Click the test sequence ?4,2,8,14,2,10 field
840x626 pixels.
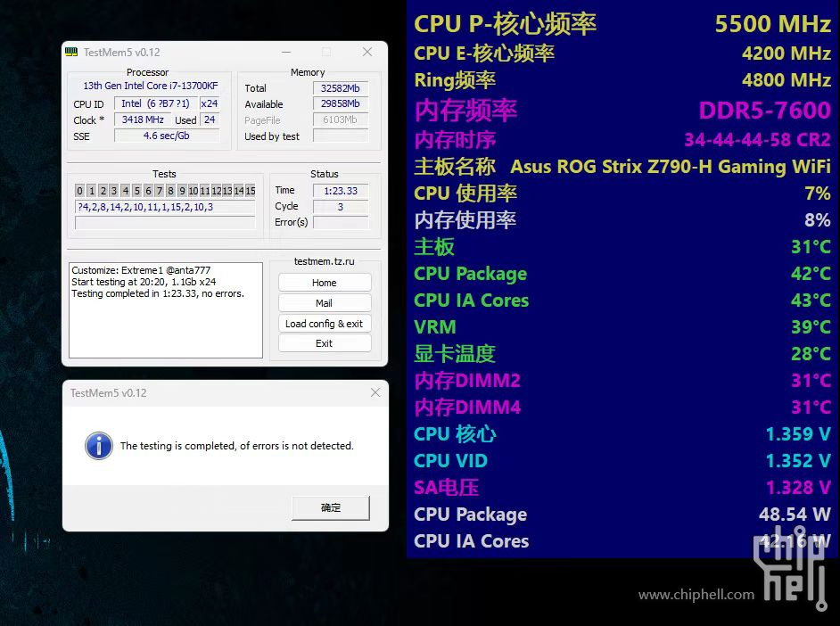(x=165, y=207)
